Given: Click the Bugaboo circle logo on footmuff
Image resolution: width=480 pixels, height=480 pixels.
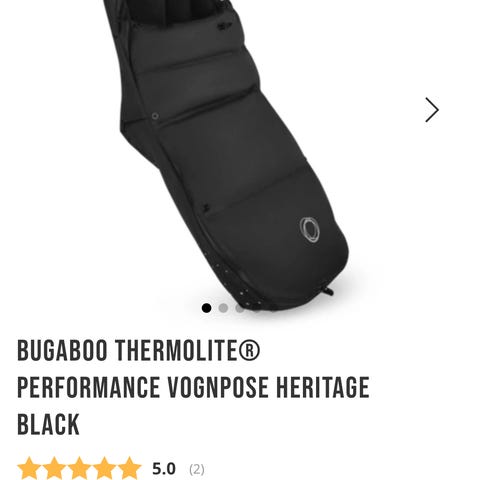Looking at the screenshot, I should [x=310, y=229].
